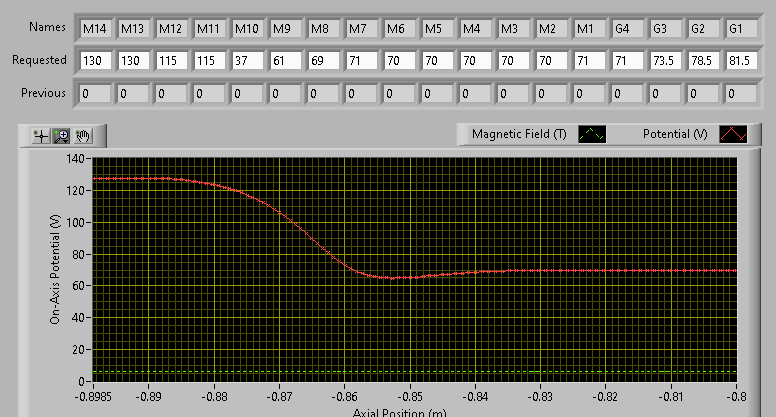The image size is (776, 417).
Task: Click the x-axis start label -0.8985
Action: 93,397
